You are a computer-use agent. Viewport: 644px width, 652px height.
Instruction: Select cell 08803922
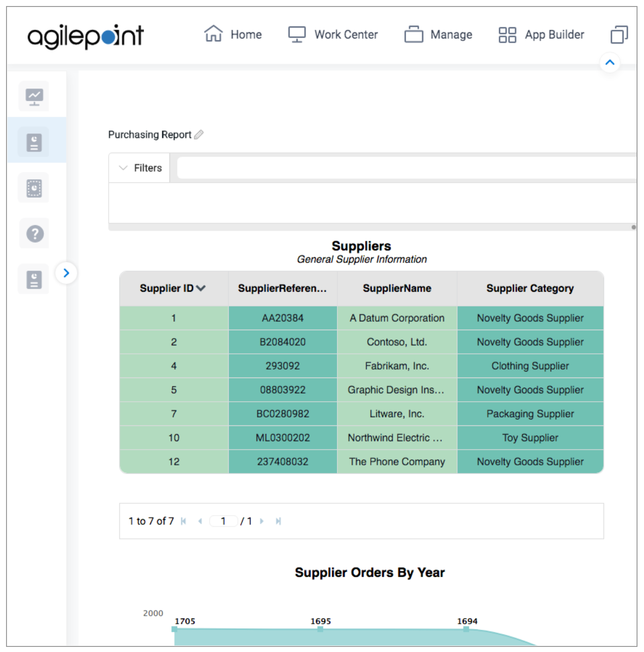pyautogui.click(x=283, y=390)
